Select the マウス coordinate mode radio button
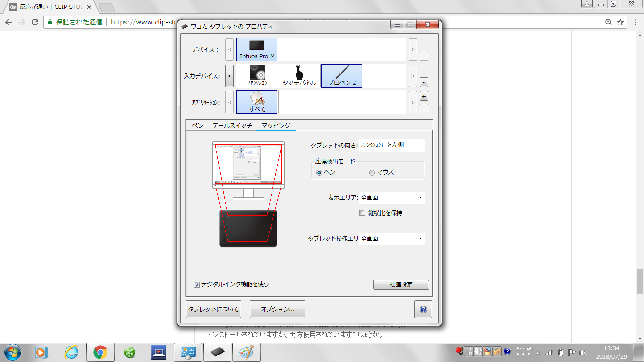Viewport: 644px width, 363px height. click(372, 173)
